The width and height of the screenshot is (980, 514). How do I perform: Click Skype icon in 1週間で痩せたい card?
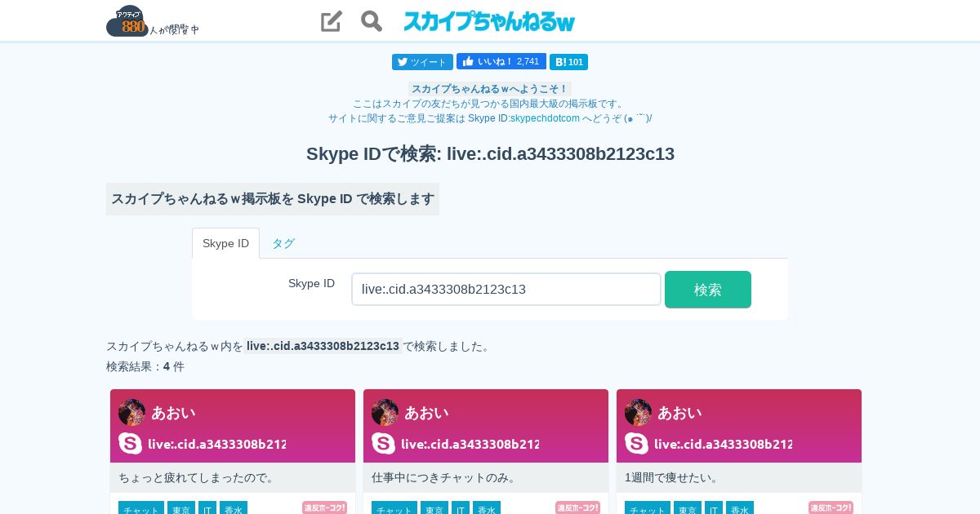click(636, 444)
